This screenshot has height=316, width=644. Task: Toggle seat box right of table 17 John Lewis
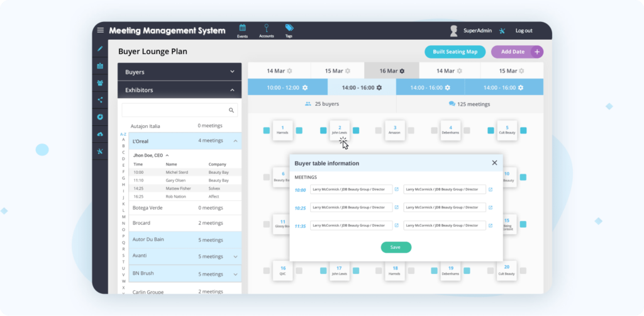356,271
